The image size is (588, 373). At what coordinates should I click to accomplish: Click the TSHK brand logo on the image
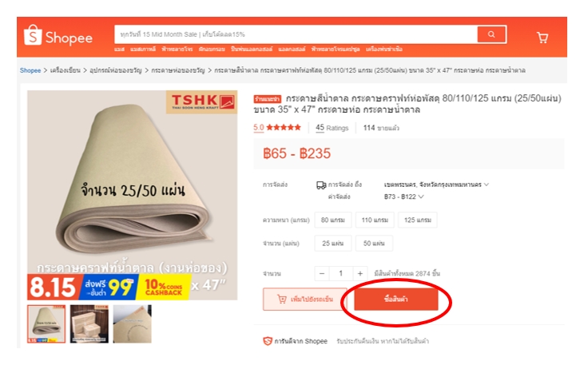click(x=202, y=101)
